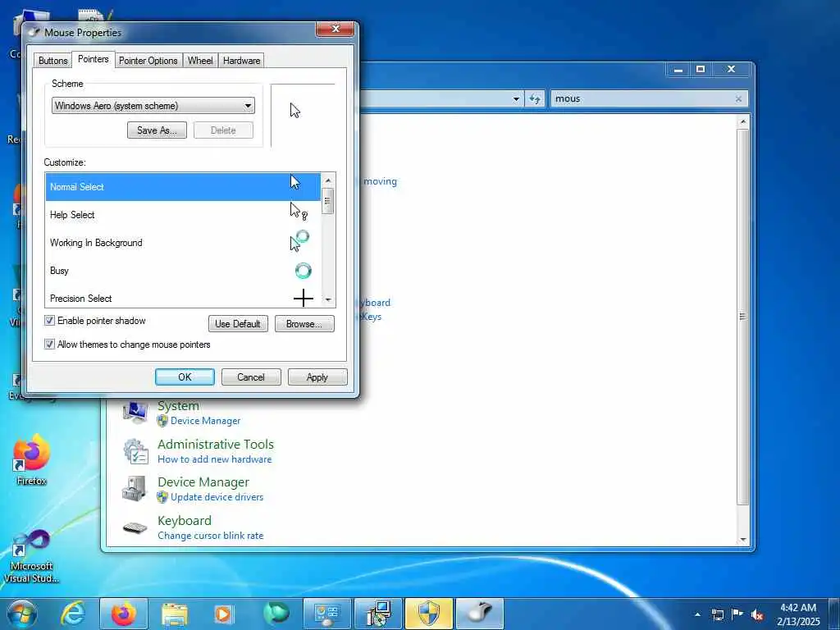Click the Use Default button

coord(238,323)
